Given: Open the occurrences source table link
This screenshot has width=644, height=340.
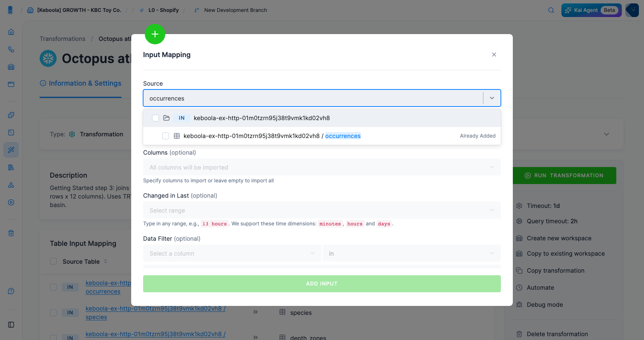Looking at the screenshot, I should [109, 287].
